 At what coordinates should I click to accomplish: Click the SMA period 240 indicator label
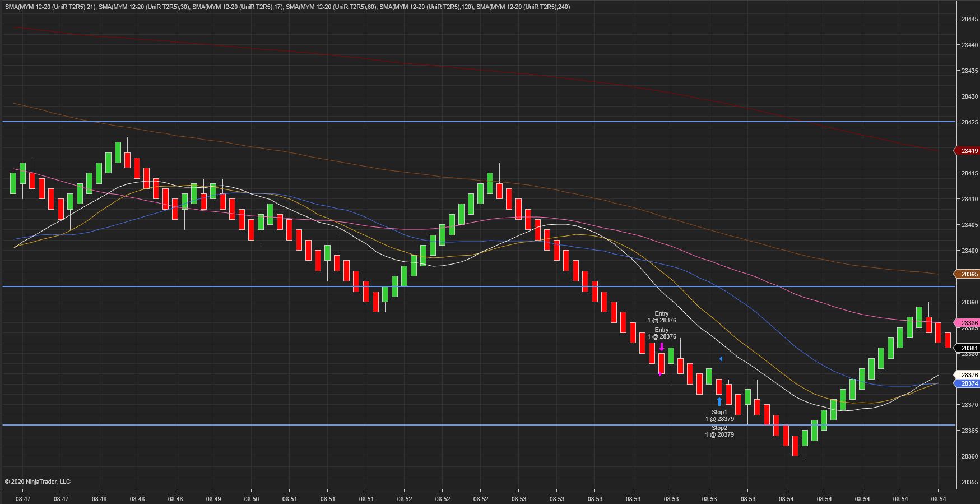click(523, 7)
